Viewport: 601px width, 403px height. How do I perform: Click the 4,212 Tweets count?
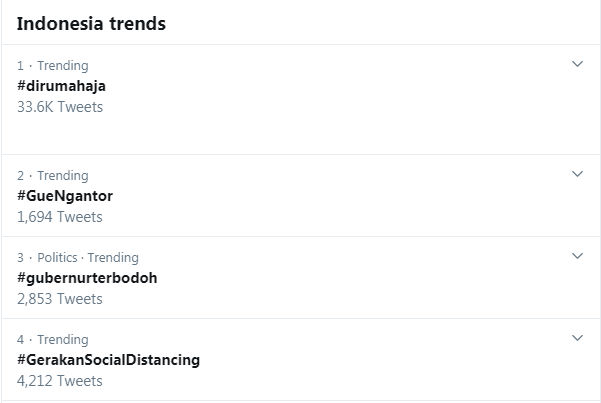click(x=60, y=381)
